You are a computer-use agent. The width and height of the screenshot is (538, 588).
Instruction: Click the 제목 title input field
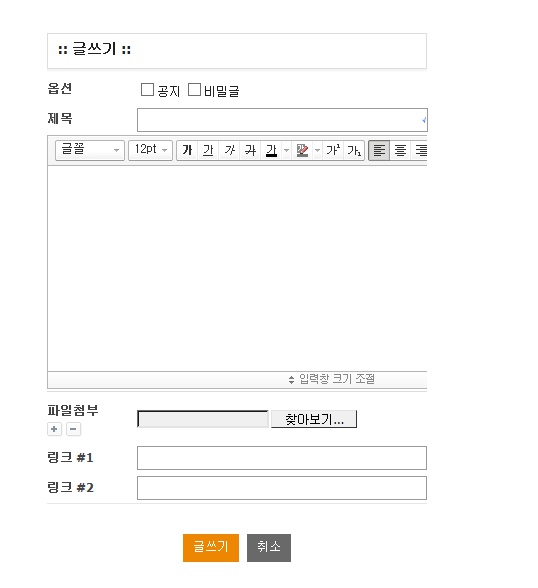(282, 120)
